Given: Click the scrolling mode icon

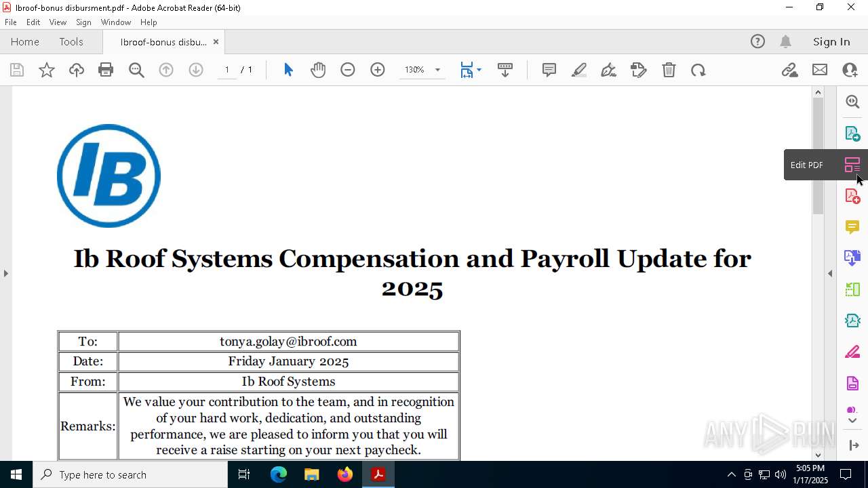Looking at the screenshot, I should coord(505,70).
